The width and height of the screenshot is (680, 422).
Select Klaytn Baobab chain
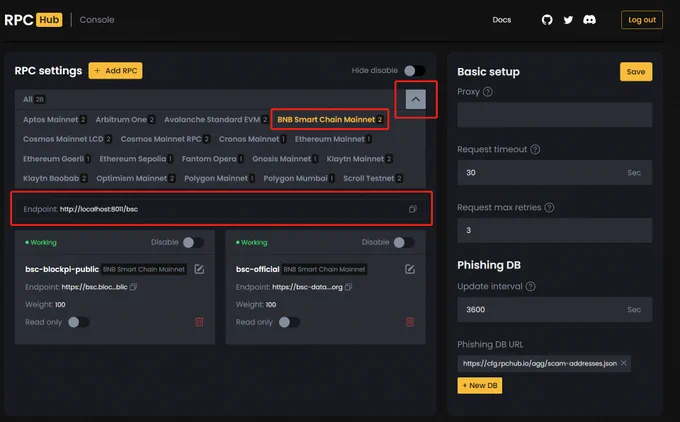[x=55, y=178]
